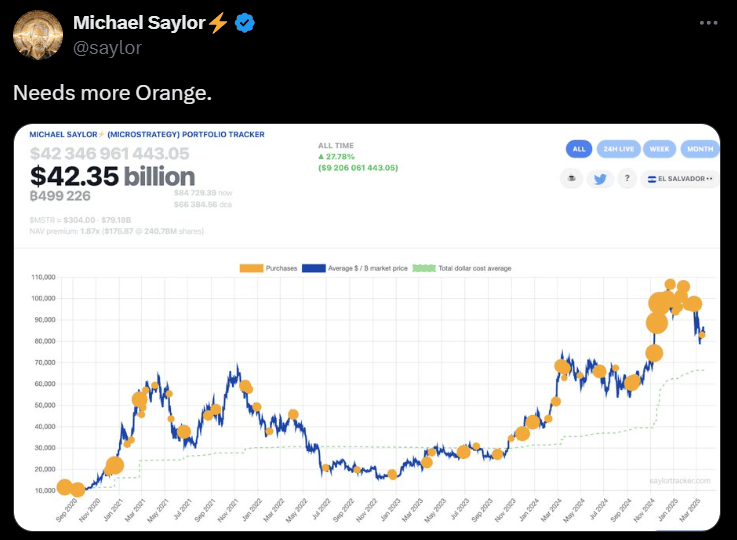This screenshot has height=540, width=737.
Task: Open Michael Saylor's profile avatar
Action: [36, 35]
